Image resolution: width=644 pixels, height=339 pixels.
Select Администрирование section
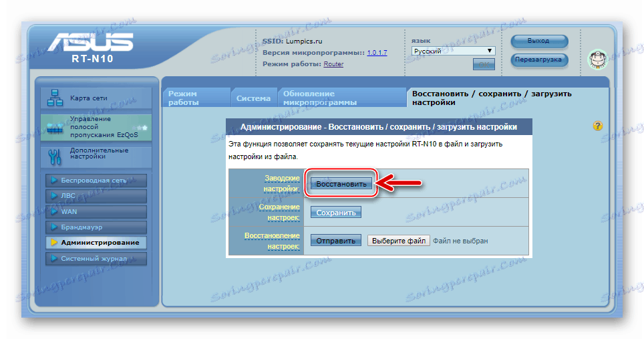(96, 243)
